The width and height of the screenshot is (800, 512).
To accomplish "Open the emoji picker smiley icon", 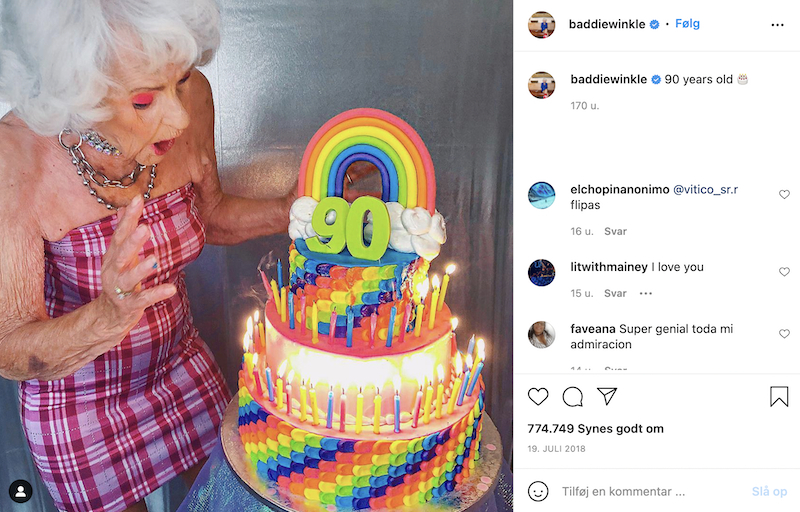I will pos(538,491).
